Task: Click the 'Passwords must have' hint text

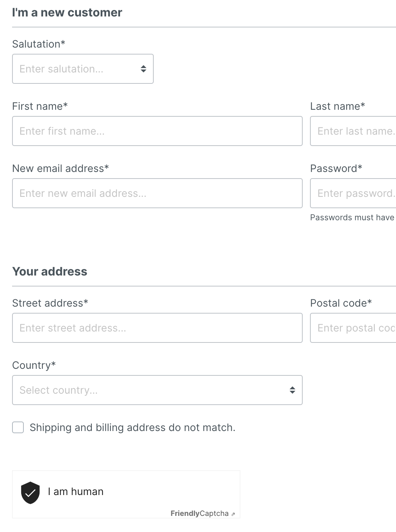Action: click(x=352, y=217)
